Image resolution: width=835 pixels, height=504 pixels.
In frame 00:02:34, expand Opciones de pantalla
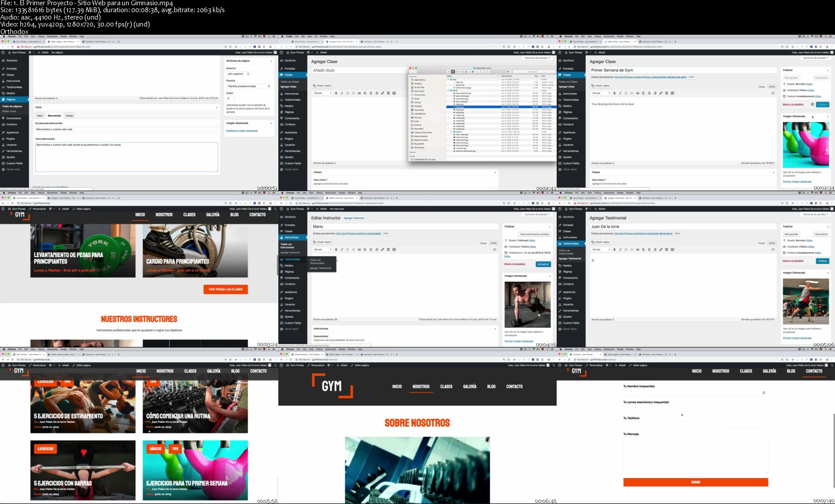click(815, 58)
